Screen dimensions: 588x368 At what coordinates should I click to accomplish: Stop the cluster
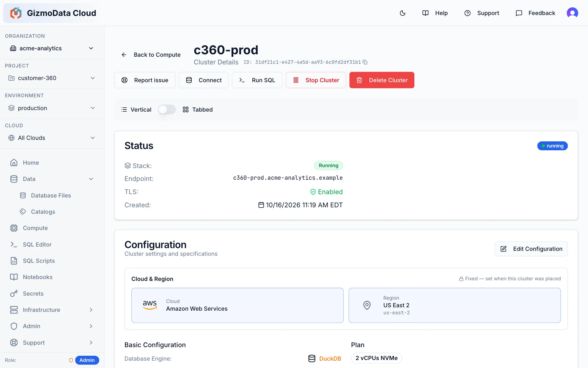pos(316,80)
